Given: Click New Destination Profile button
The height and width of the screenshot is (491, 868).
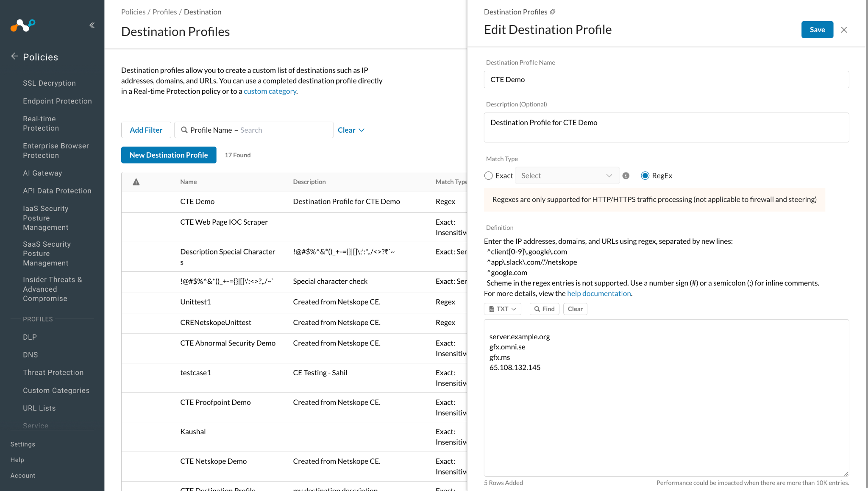Looking at the screenshot, I should point(169,155).
